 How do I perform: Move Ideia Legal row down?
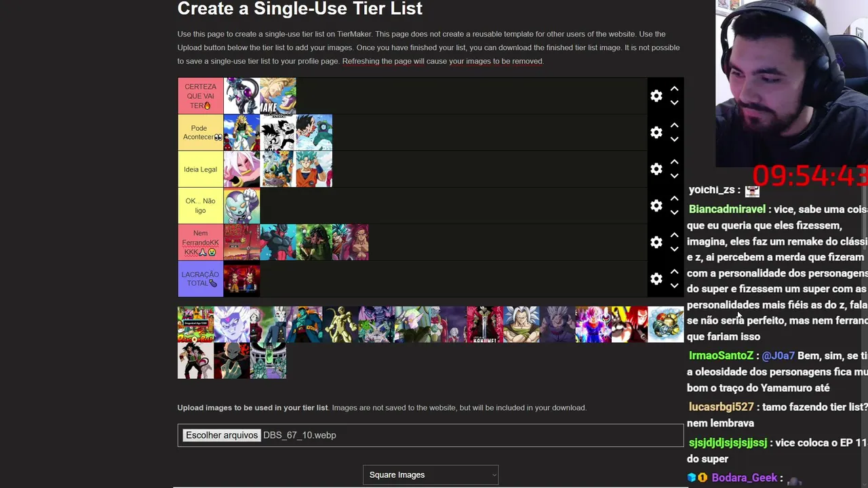click(674, 176)
